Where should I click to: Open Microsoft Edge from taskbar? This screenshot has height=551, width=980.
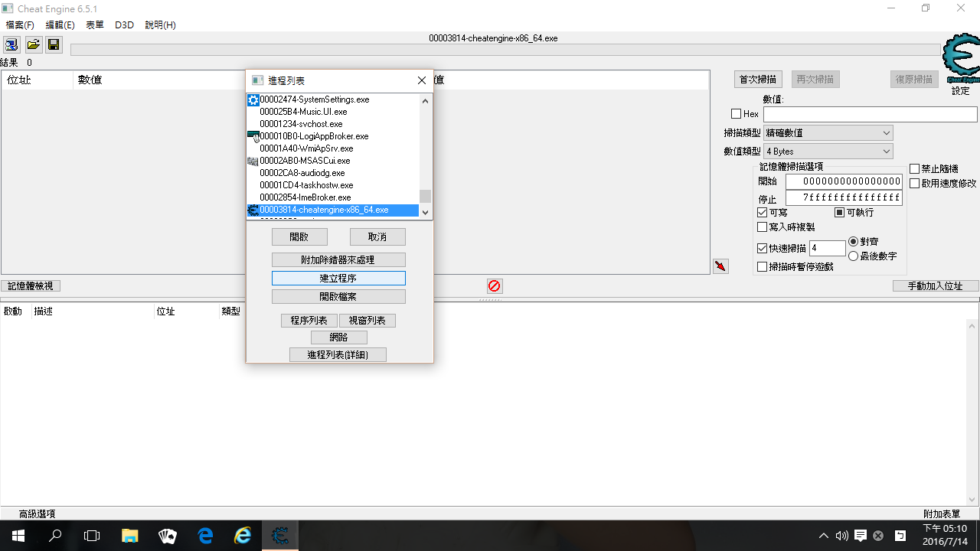click(x=205, y=536)
